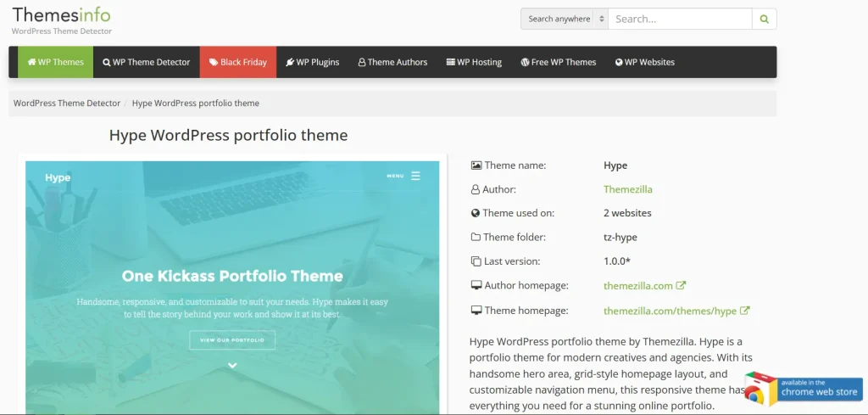Image resolution: width=868 pixels, height=415 pixels.
Task: Click the external-link icon after themes/hype
Action: [x=744, y=311]
